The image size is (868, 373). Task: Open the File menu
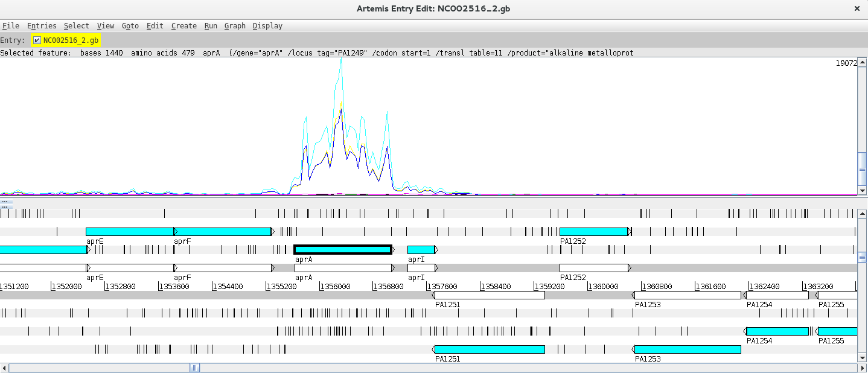coord(10,26)
